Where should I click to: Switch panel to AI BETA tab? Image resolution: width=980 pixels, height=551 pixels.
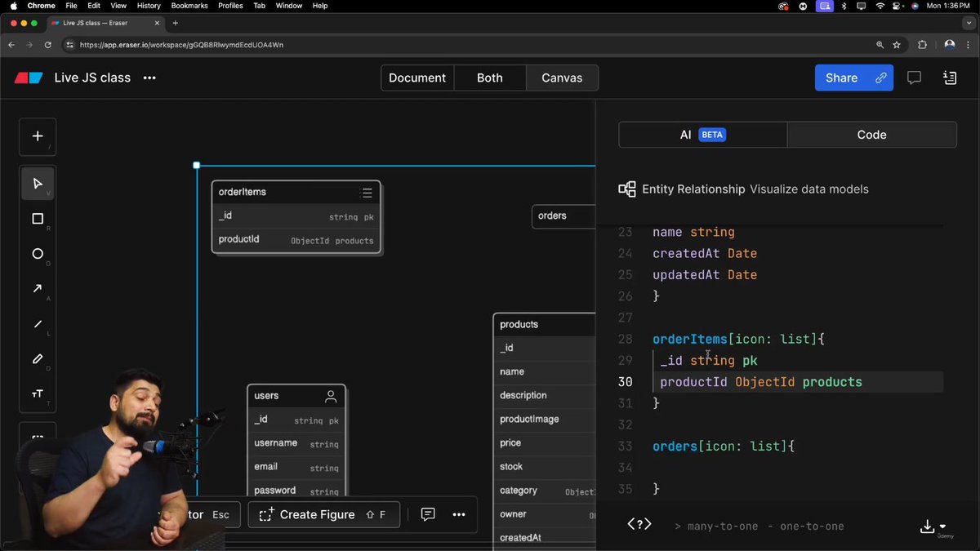pyautogui.click(x=703, y=135)
